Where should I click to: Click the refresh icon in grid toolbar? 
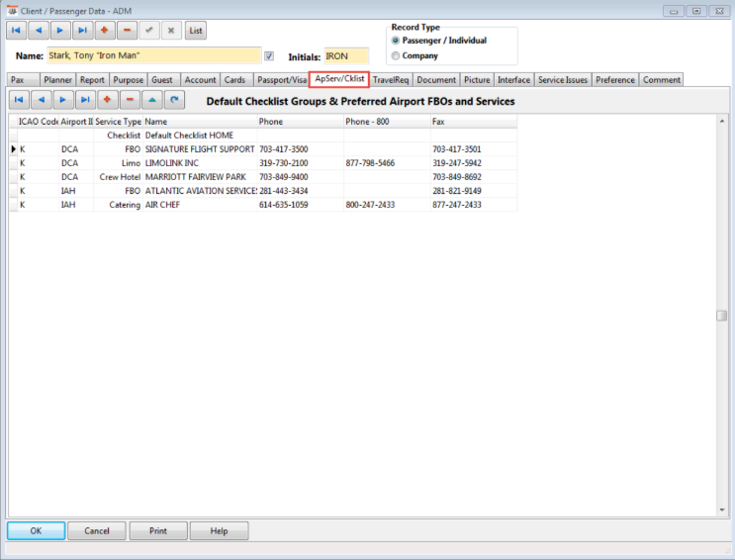pyautogui.click(x=174, y=100)
